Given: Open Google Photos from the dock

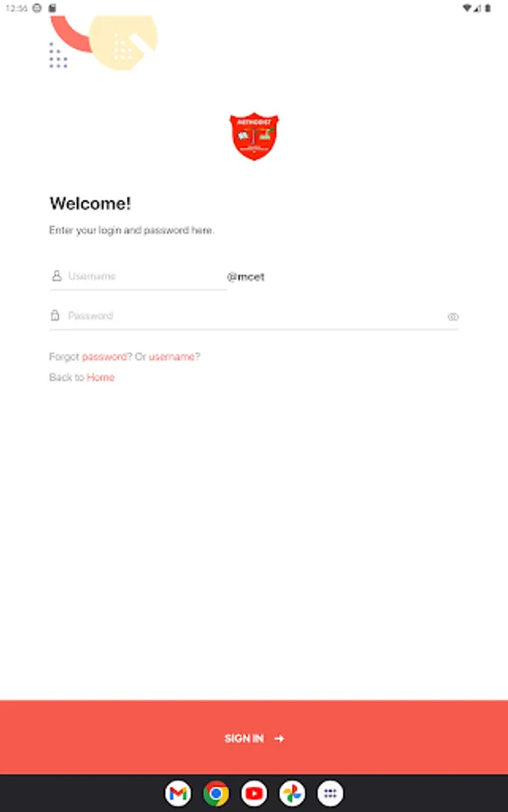Looking at the screenshot, I should click(x=292, y=793).
